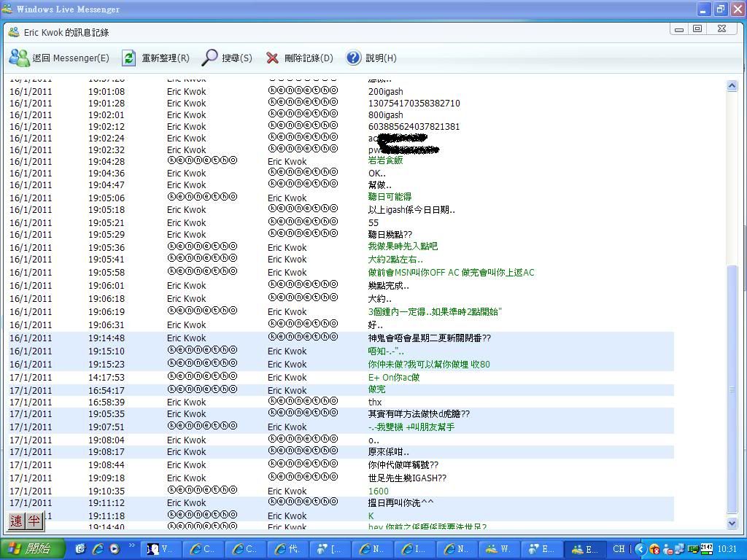Click the Show Desktop quick launch icon

tap(80, 549)
